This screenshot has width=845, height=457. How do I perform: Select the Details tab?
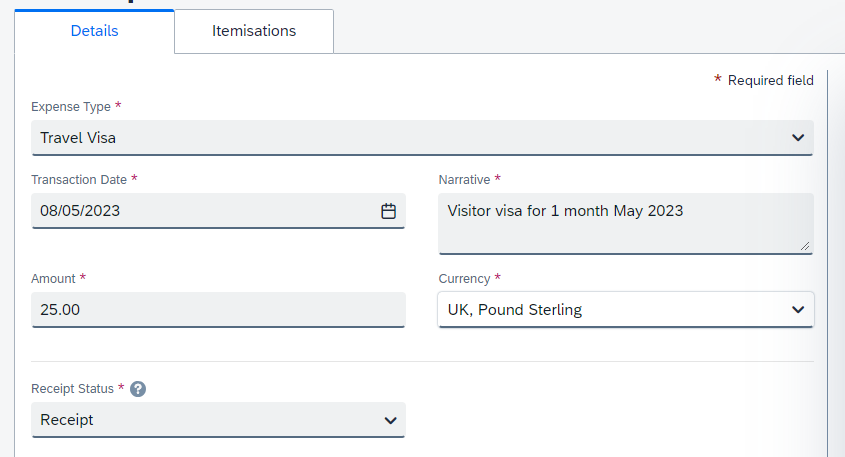[94, 31]
